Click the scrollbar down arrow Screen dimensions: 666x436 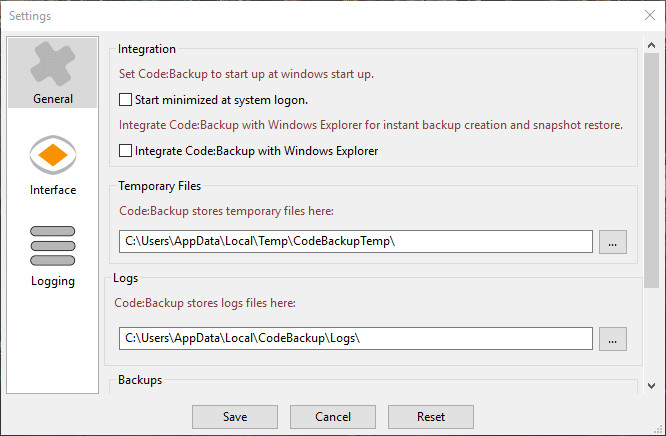coord(651,385)
